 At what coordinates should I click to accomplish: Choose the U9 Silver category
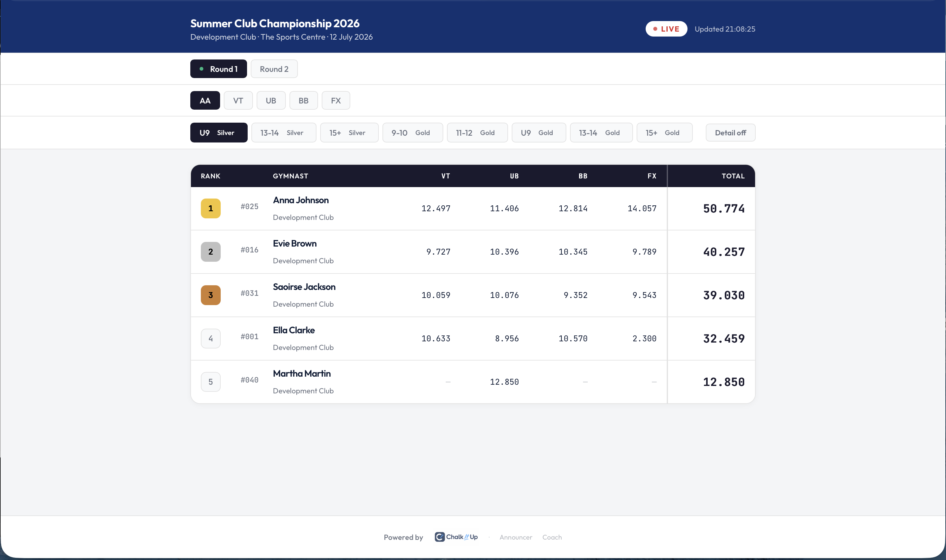point(219,133)
